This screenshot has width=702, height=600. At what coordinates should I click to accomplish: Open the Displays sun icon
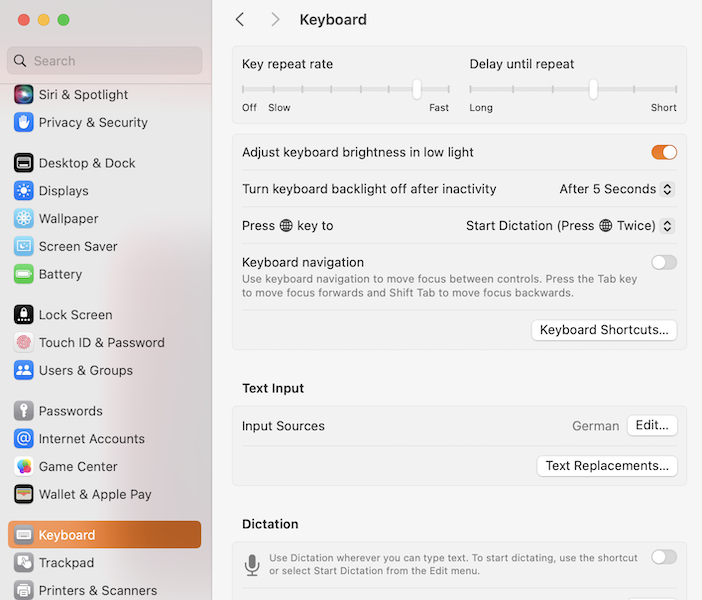(x=23, y=191)
